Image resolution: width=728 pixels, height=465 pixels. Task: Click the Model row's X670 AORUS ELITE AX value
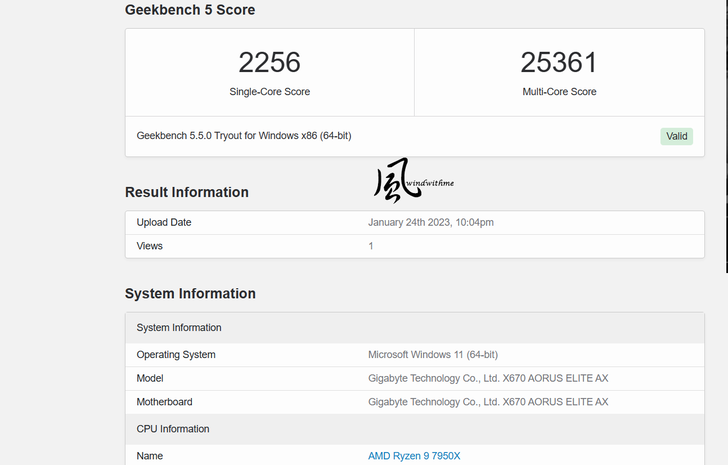(488, 378)
